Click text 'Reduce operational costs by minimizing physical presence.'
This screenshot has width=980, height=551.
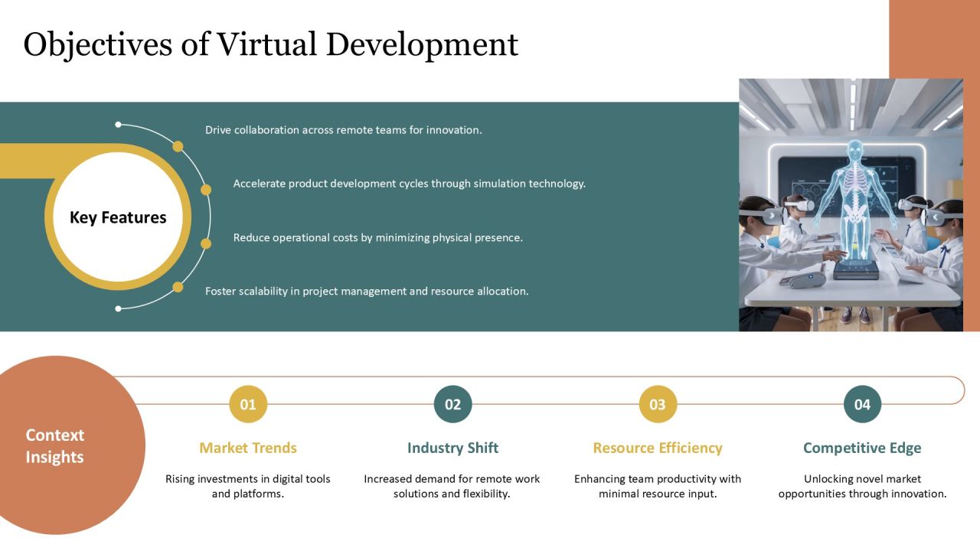[378, 237]
